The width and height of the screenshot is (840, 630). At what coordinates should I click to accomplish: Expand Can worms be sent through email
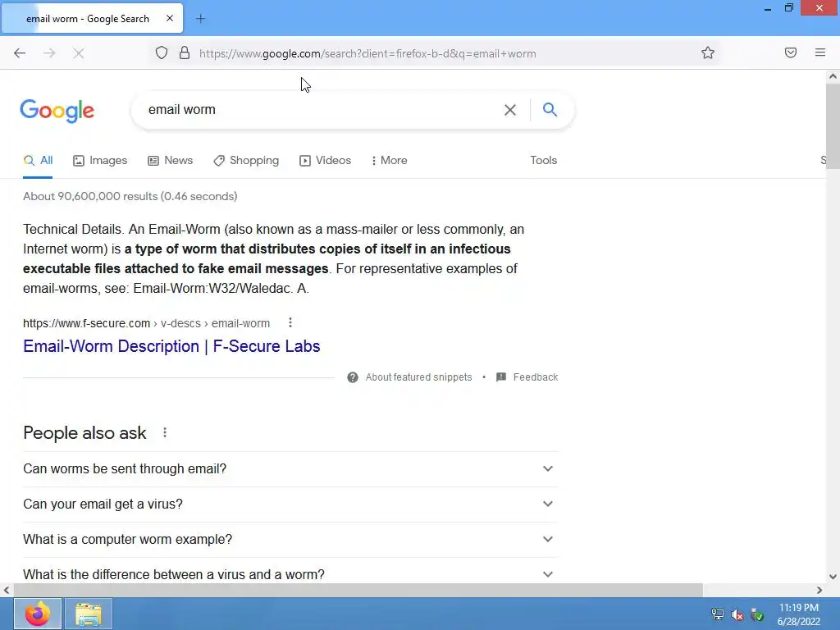pyautogui.click(x=290, y=468)
